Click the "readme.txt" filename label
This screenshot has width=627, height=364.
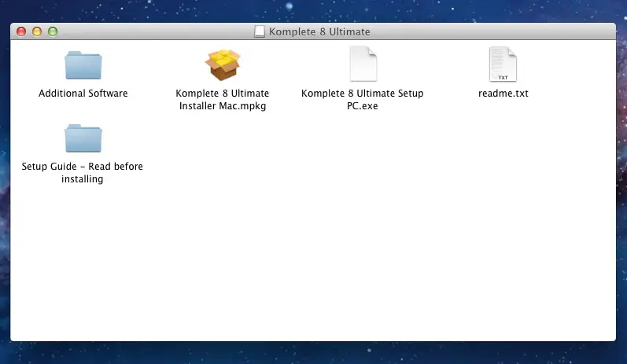pos(503,94)
